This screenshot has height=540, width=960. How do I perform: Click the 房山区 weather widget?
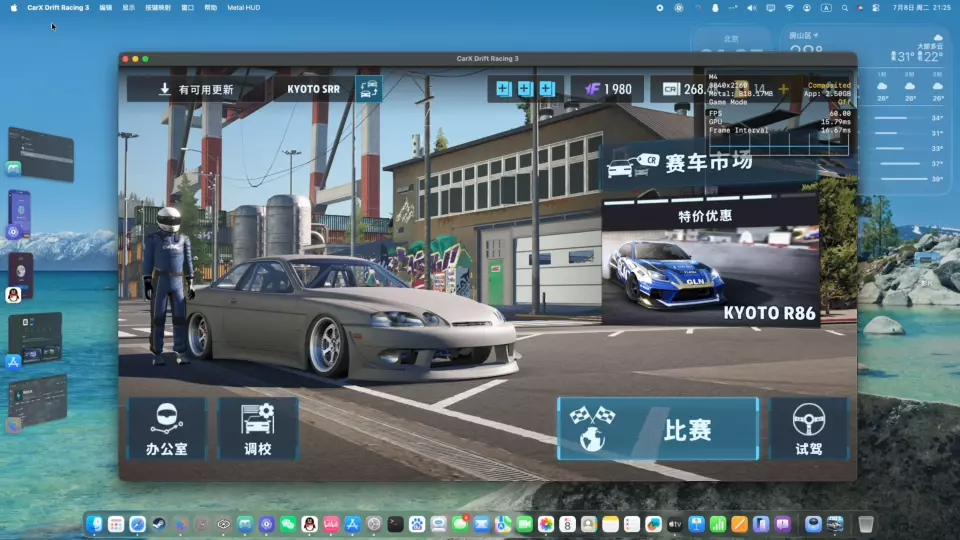click(x=866, y=110)
